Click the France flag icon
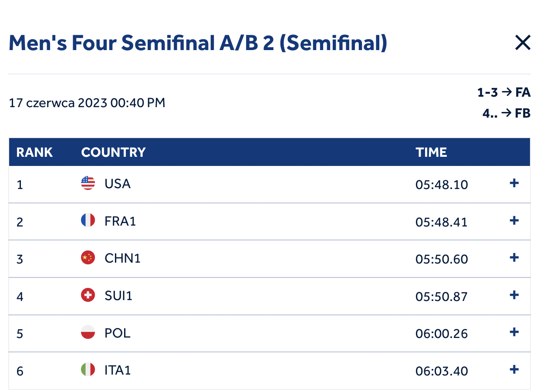 click(88, 220)
